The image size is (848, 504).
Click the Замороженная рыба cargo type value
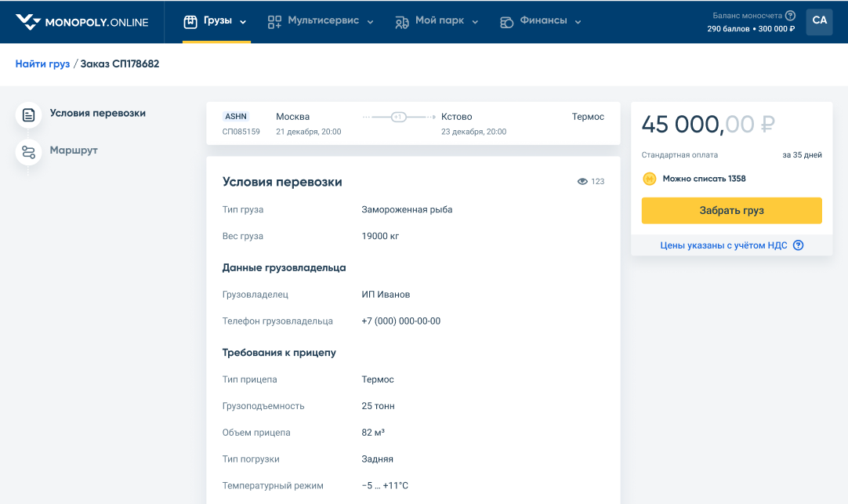[407, 209]
